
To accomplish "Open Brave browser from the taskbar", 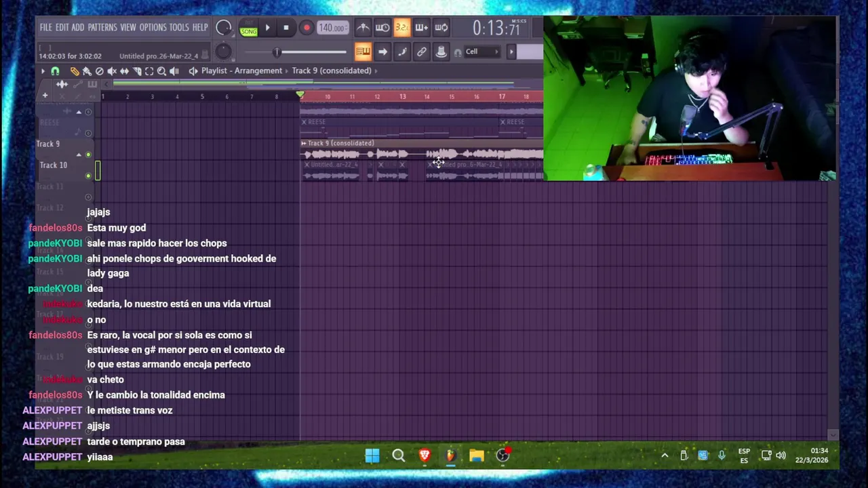I will 425,455.
